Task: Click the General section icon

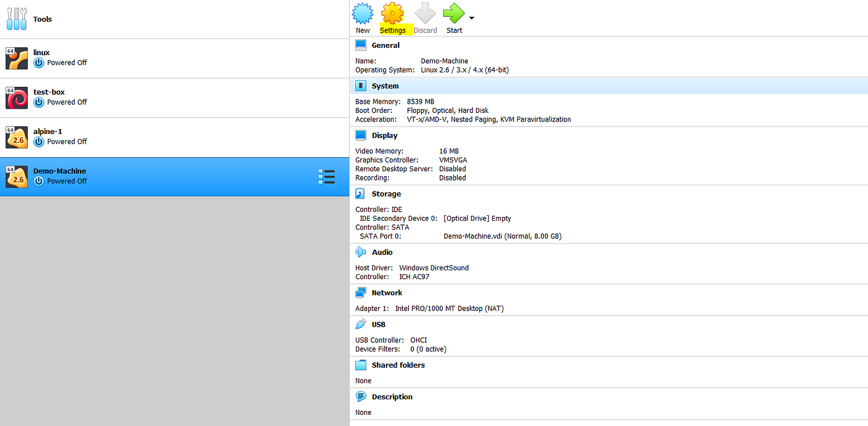Action: (x=361, y=45)
